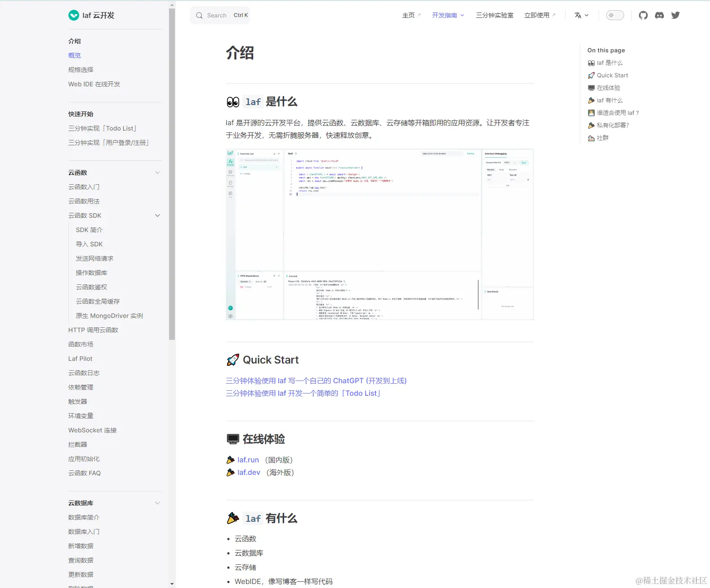Collapse the 云函数 SDK submenu chevron
This screenshot has height=588, width=710.
[157, 216]
